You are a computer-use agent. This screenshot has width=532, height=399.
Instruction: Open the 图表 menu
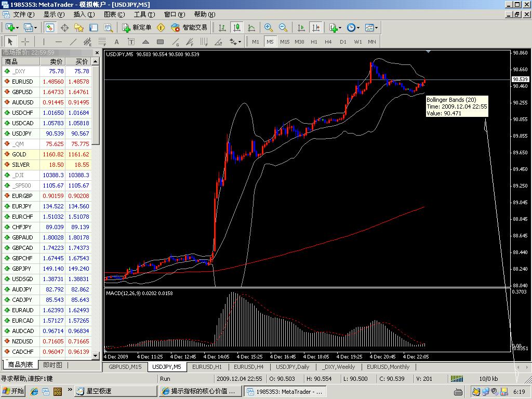pyautogui.click(x=114, y=14)
